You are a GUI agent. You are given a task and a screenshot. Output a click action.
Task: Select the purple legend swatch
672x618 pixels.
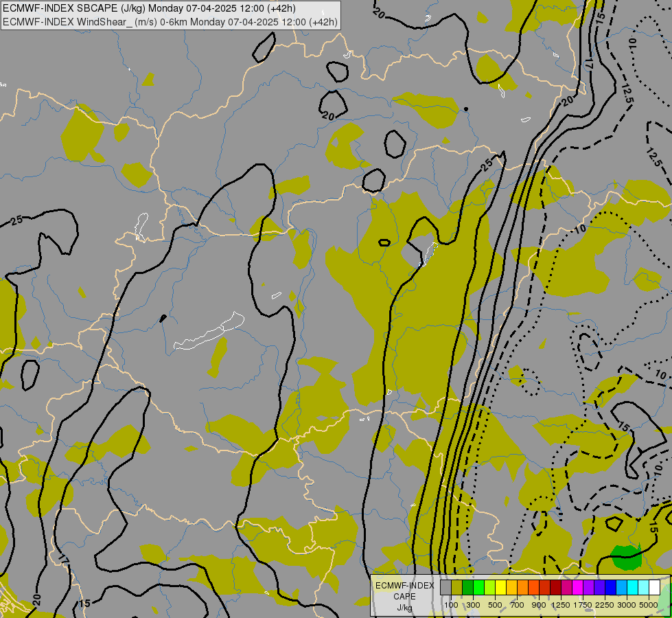pyautogui.click(x=589, y=587)
